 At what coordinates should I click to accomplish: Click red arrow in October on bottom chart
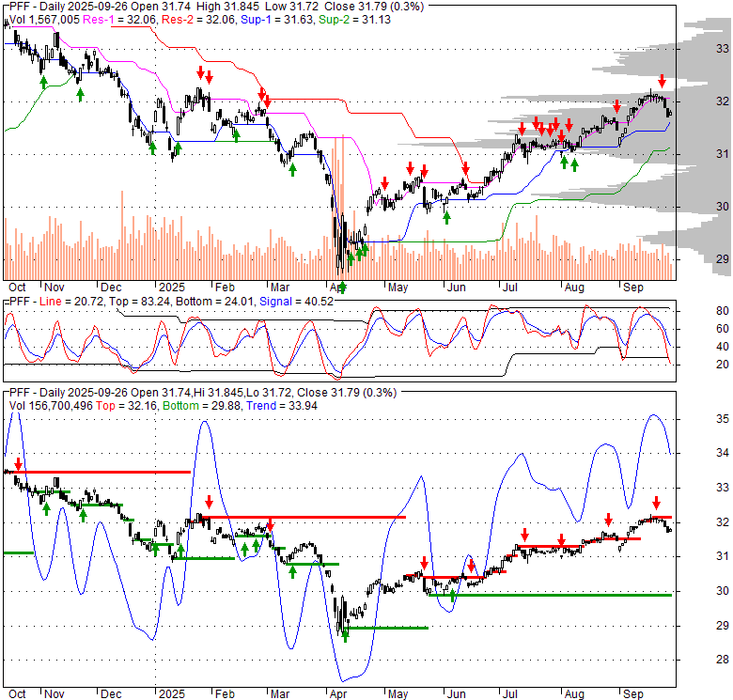[x=18, y=464]
